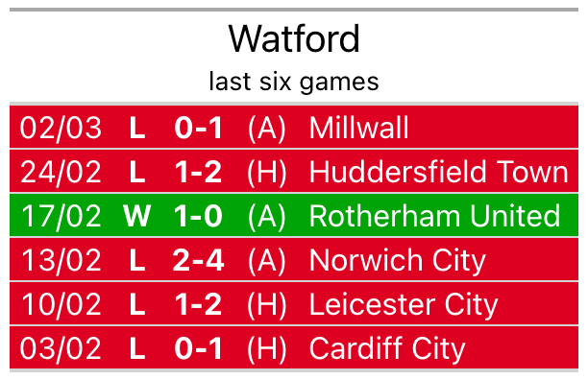Select the Rotherham United win row
This screenshot has height=380, width=588.
(x=294, y=215)
